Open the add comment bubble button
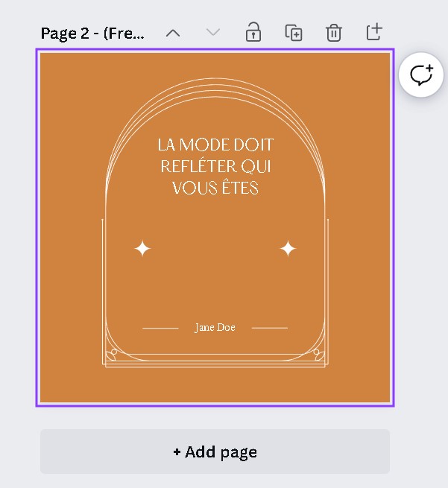 (x=421, y=75)
